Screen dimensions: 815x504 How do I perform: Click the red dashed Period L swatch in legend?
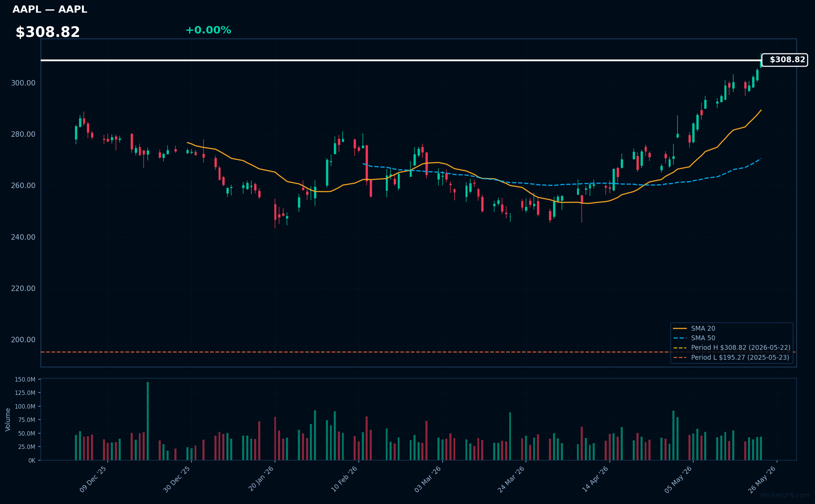point(680,358)
